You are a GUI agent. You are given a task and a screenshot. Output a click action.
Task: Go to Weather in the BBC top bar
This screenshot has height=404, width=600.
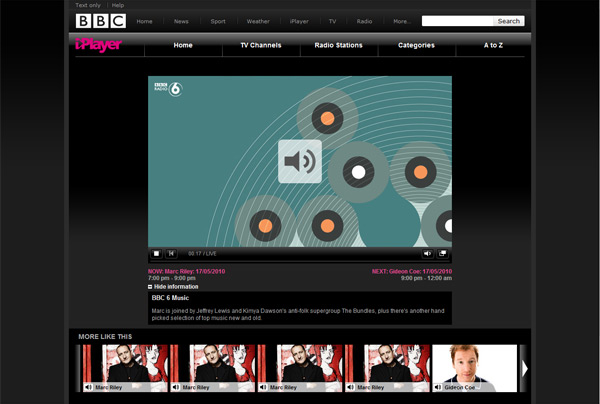point(258,21)
